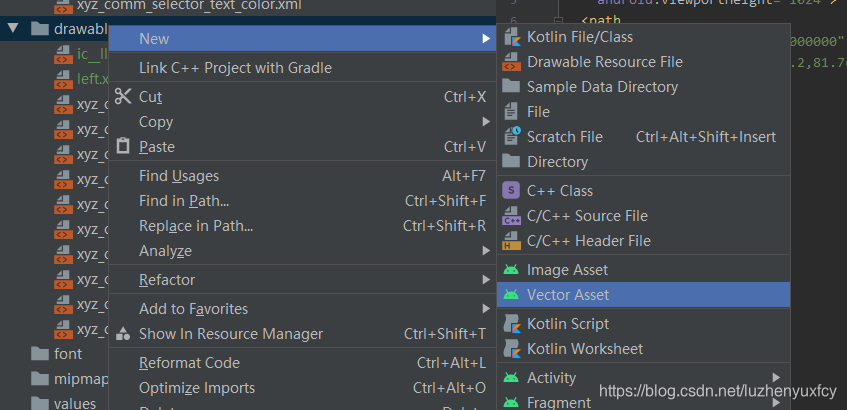The width and height of the screenshot is (847, 410).
Task: Open the font folder in project tree
Action: pyautogui.click(x=68, y=354)
